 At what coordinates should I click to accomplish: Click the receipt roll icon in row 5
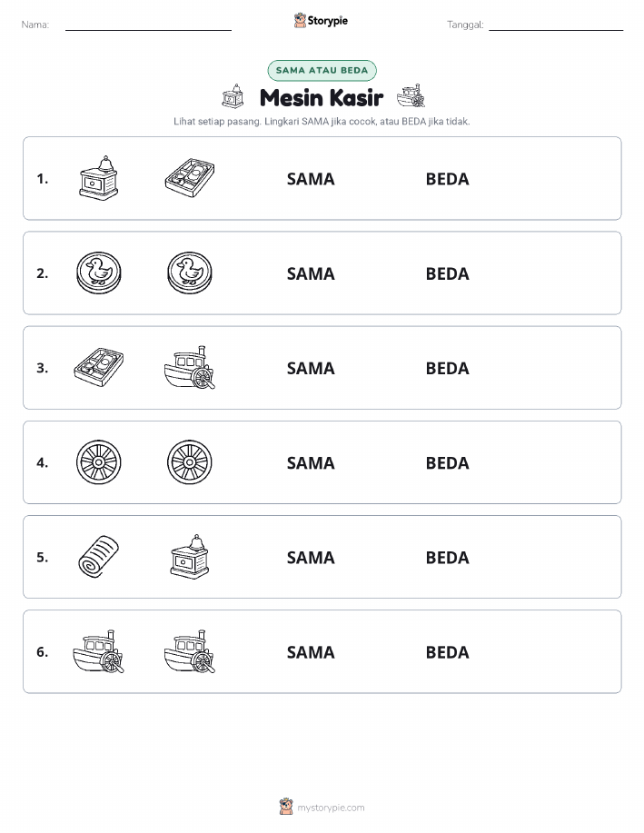pyautogui.click(x=99, y=557)
